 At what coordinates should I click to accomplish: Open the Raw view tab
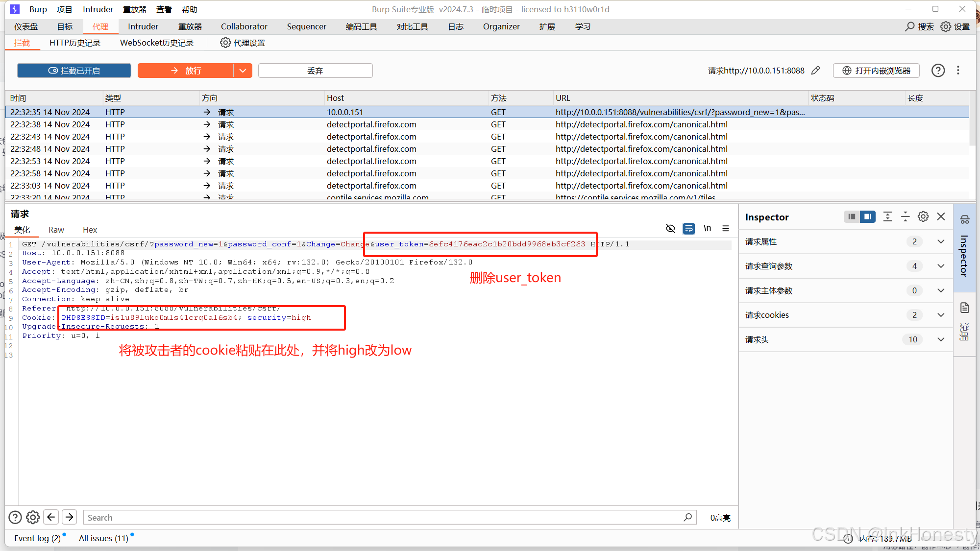[x=56, y=230]
